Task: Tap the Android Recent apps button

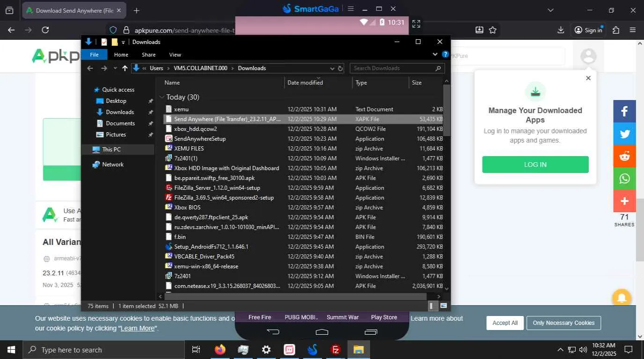Action: click(x=371, y=332)
